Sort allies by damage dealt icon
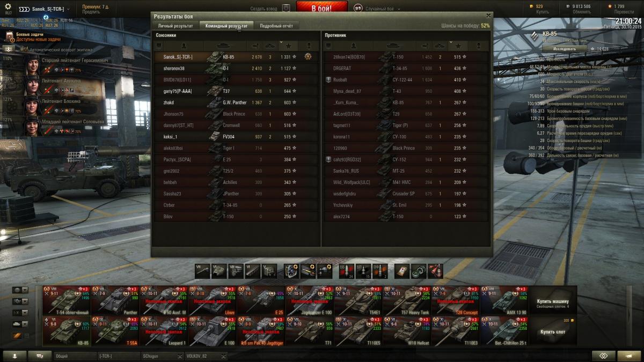Image resolution: width=644 pixels, height=362 pixels. (x=255, y=46)
